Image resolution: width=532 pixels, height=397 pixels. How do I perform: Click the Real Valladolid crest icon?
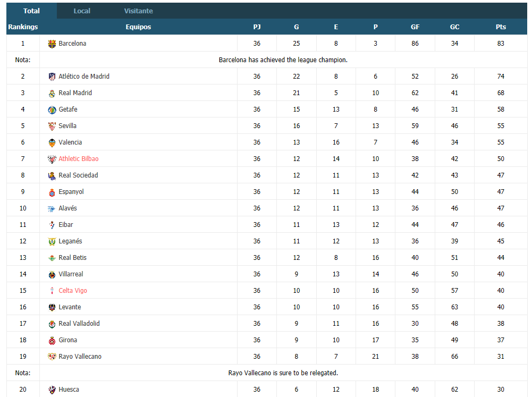(52, 324)
